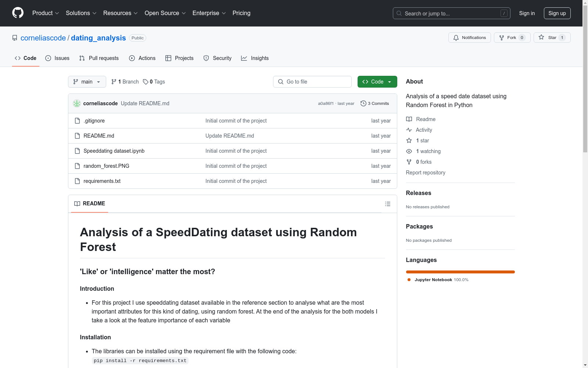Click the corneliascode avatar in commit row

coord(77,103)
